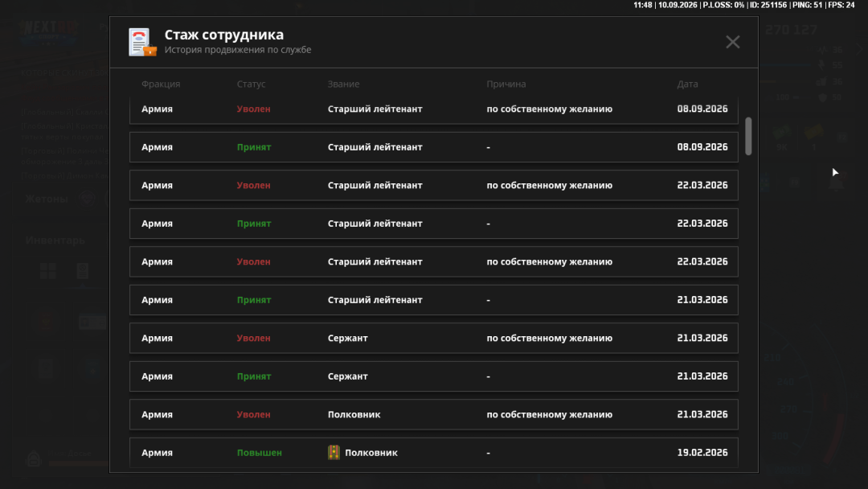Image resolution: width=868 pixels, height=489 pixels.
Task: Click Сержант rank in the Уволен row
Action: [348, 339]
